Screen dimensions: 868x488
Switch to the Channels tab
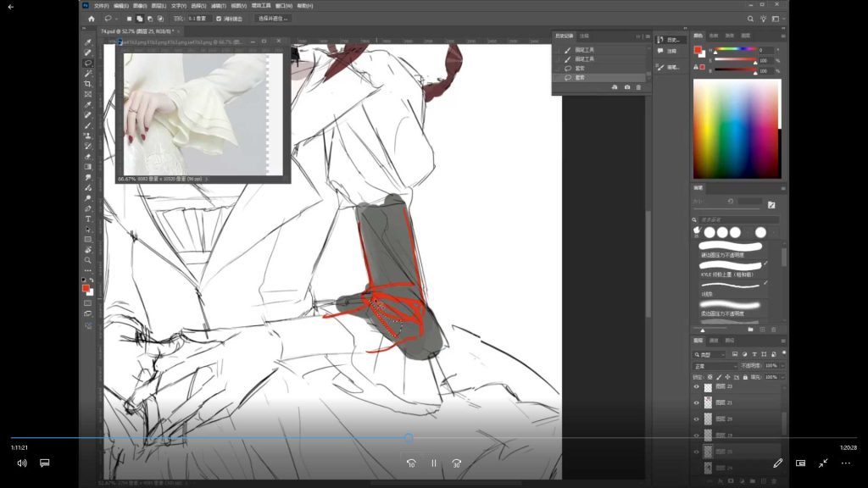[x=714, y=341]
